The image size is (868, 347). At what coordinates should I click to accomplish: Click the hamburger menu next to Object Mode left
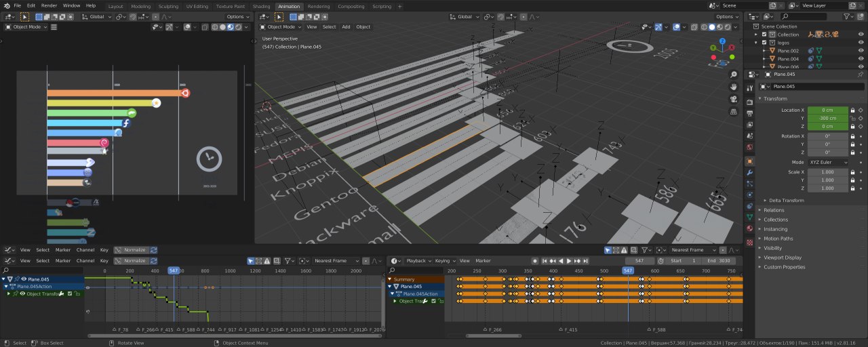click(x=54, y=27)
